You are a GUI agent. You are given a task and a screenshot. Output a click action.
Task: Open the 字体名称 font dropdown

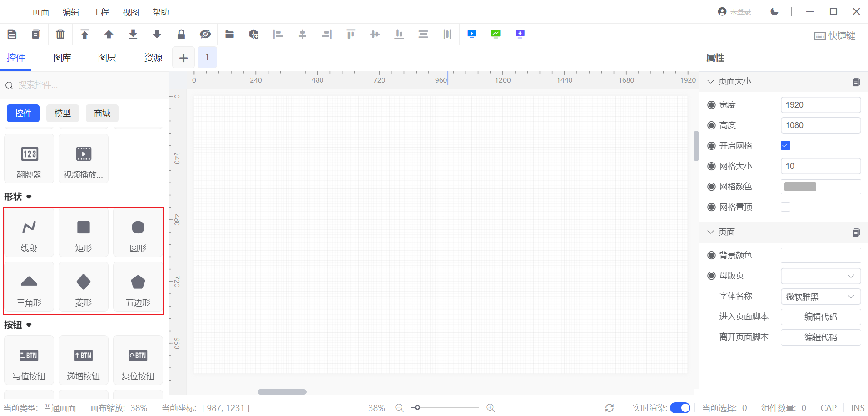pos(820,297)
